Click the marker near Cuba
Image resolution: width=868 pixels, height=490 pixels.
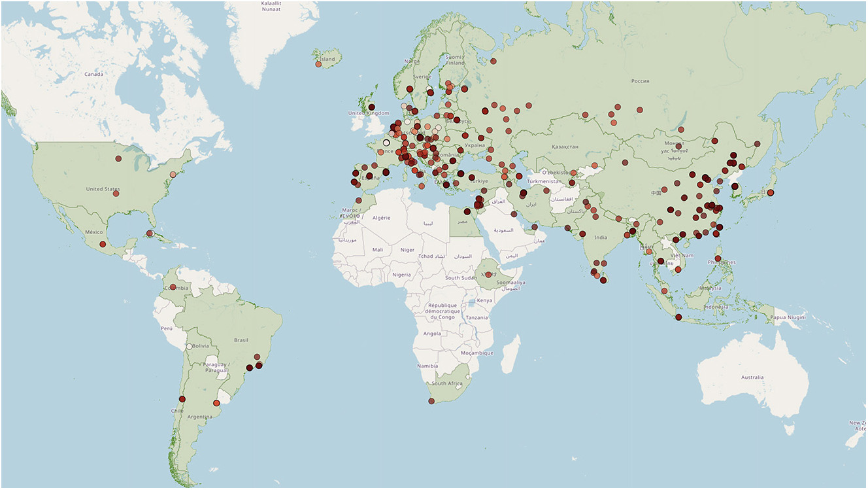[x=150, y=234]
